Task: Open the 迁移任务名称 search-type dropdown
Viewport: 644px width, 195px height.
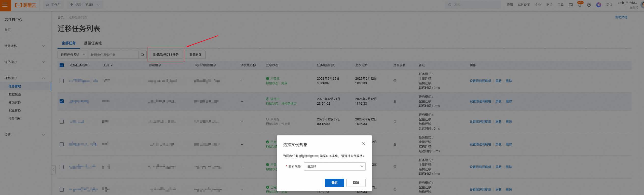Action: pos(73,55)
